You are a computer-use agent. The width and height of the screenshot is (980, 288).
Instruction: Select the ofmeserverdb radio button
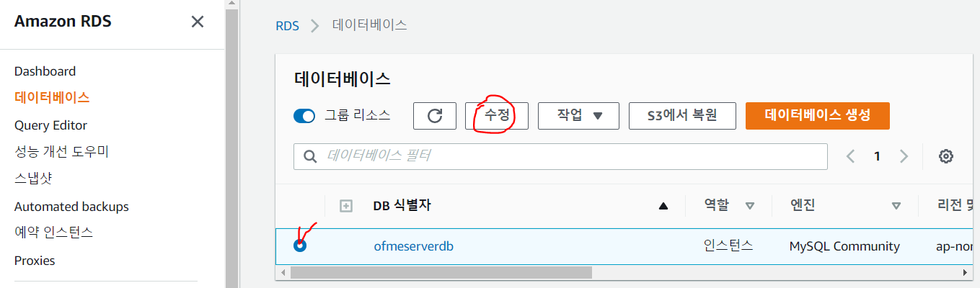tap(300, 246)
